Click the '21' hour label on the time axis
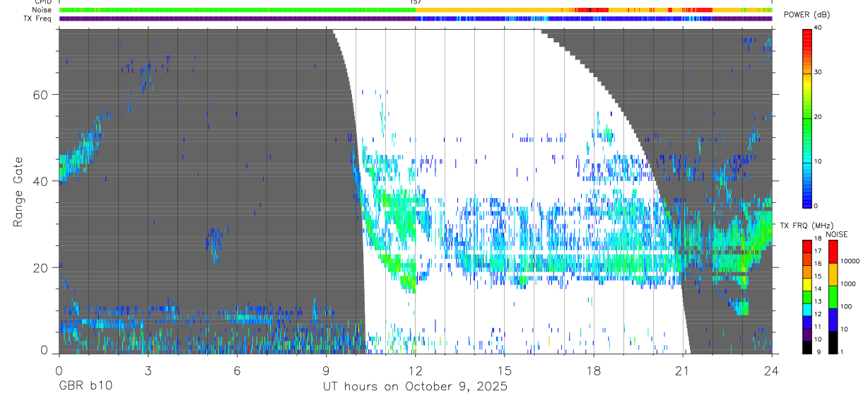 coord(683,370)
